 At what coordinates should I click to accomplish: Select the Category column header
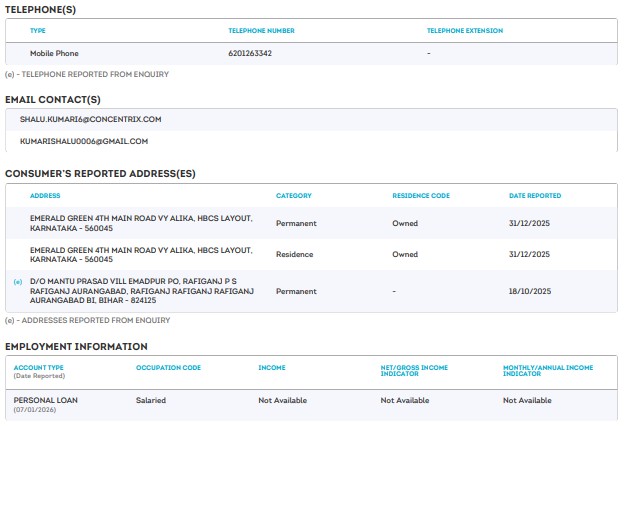click(294, 196)
